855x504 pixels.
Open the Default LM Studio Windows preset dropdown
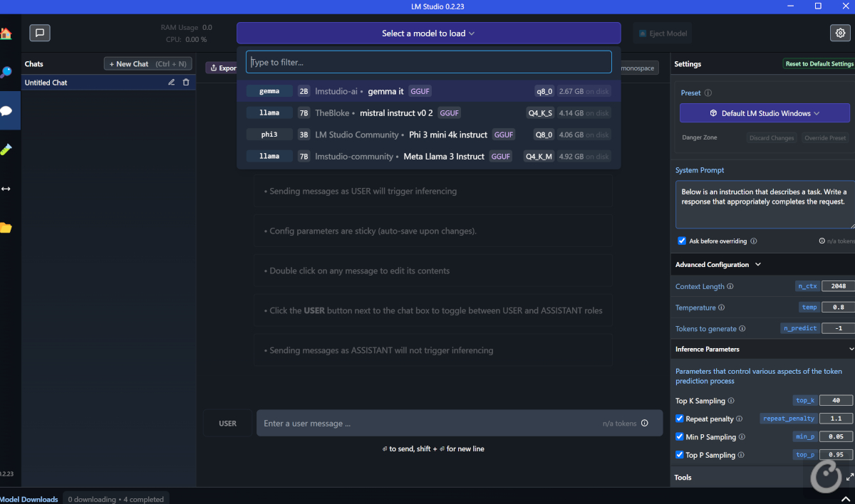click(765, 113)
